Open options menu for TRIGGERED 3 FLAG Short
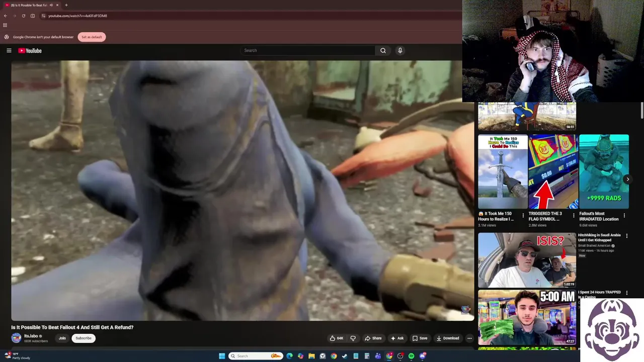The height and width of the screenshot is (362, 644). click(574, 216)
